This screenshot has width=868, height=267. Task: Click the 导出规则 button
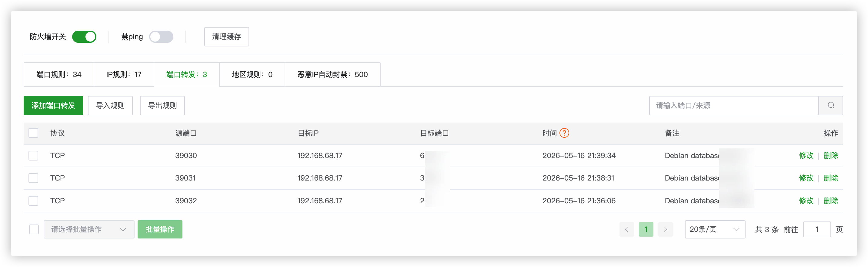click(162, 106)
